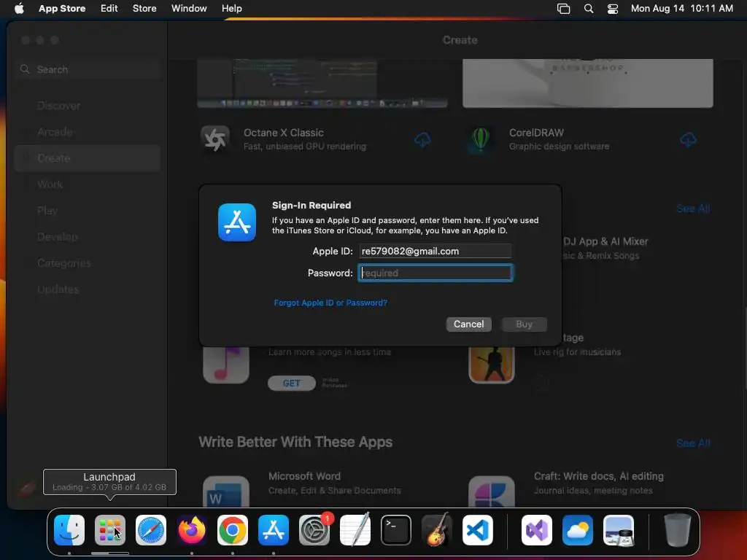Click the Craft app icon
Image resolution: width=747 pixels, height=560 pixels.
pos(491,491)
